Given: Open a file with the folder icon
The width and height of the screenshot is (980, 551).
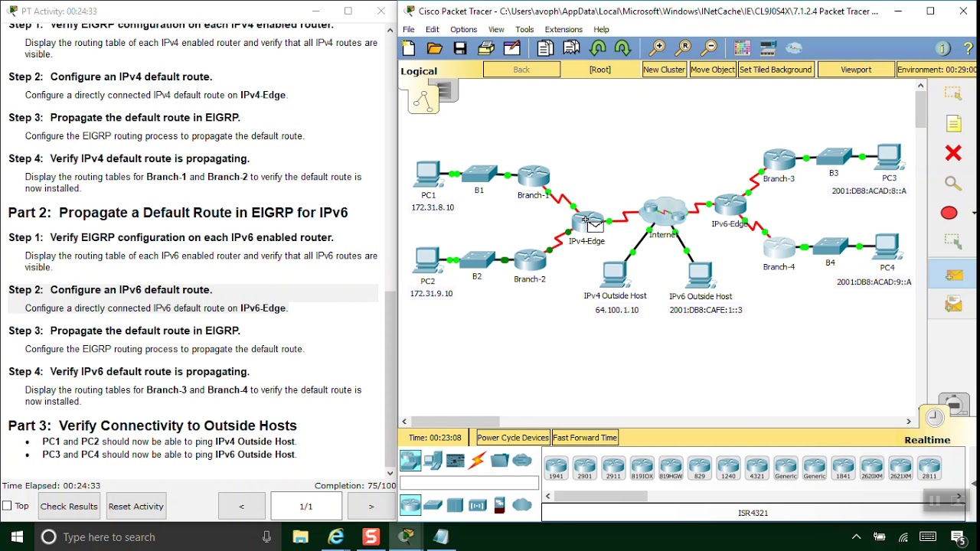Looking at the screenshot, I should tap(434, 48).
